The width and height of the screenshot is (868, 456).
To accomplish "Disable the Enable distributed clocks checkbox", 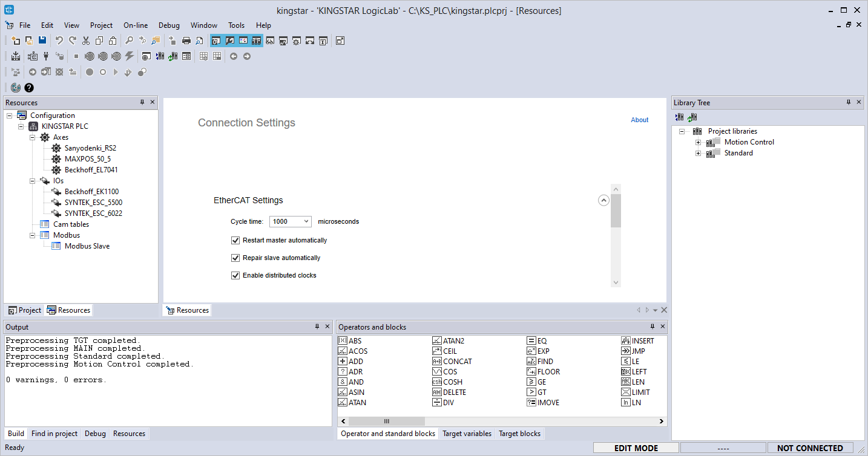I will pos(236,275).
